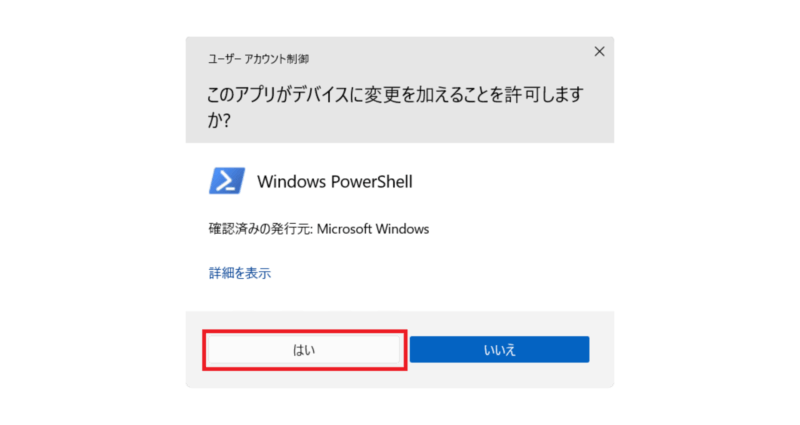Click the blue Windows PowerShell icon
Image resolution: width=800 pixels, height=425 pixels.
pos(227,181)
